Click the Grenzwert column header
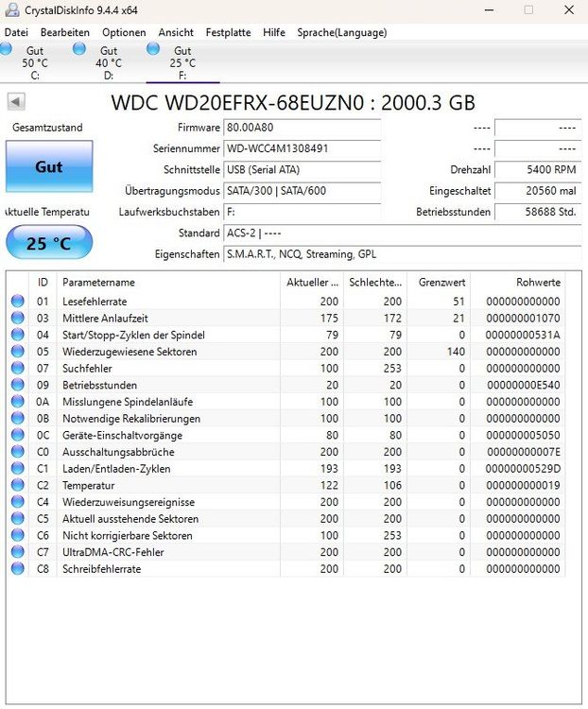Viewport: 588px width, 709px height. click(x=439, y=282)
